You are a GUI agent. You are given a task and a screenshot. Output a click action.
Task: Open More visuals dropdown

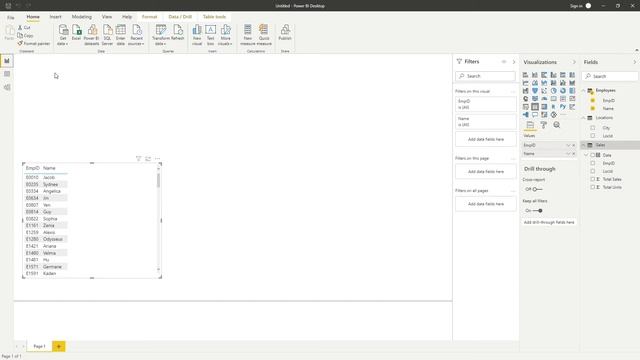pos(225,35)
